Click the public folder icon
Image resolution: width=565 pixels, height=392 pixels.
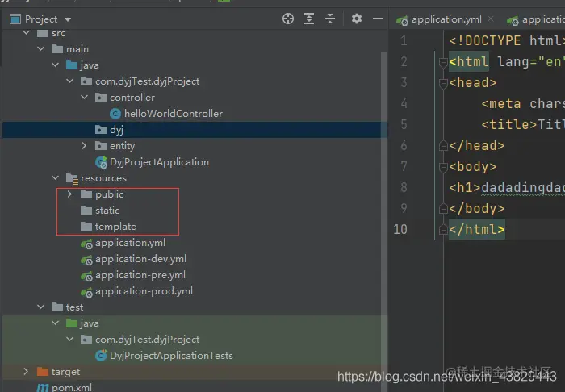86,194
